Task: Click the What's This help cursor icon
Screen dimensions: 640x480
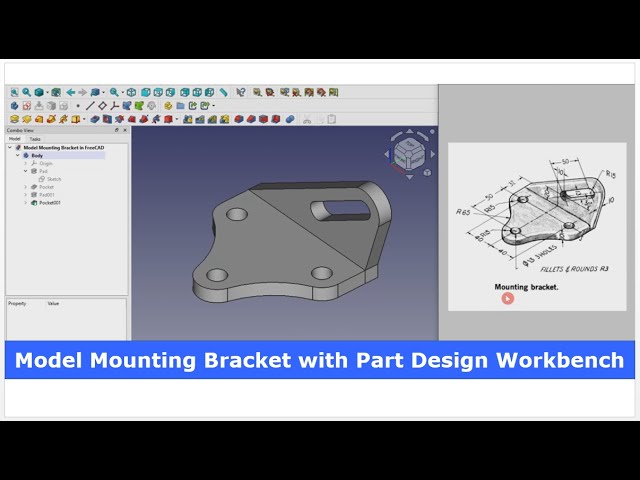Action: (241, 92)
